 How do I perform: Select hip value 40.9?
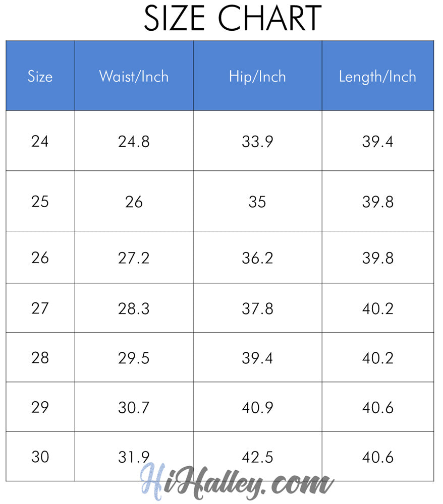point(257,407)
